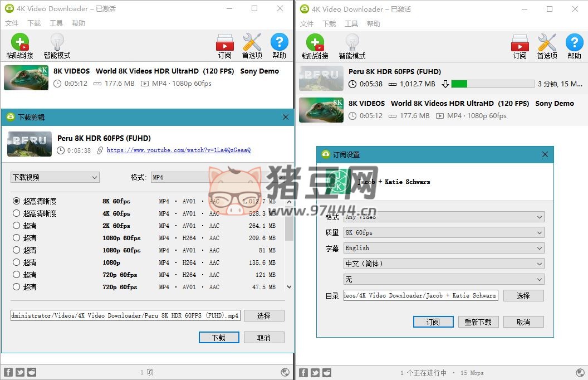Click the Facebook icon in left window status bar

coord(8,372)
